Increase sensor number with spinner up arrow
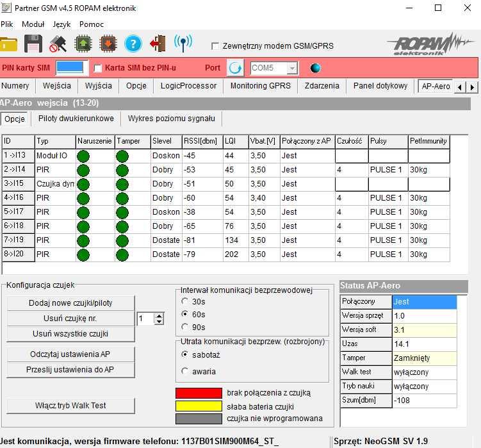 159,316
